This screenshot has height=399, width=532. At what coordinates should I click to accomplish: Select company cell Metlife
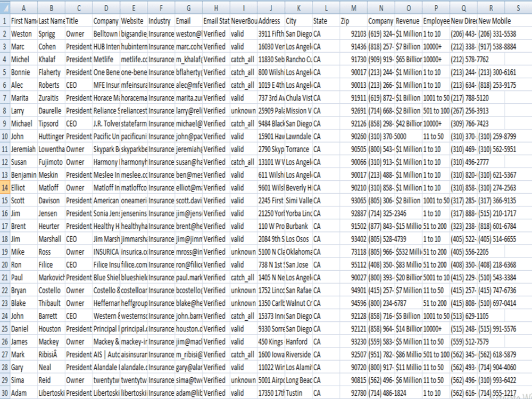[x=106, y=60]
